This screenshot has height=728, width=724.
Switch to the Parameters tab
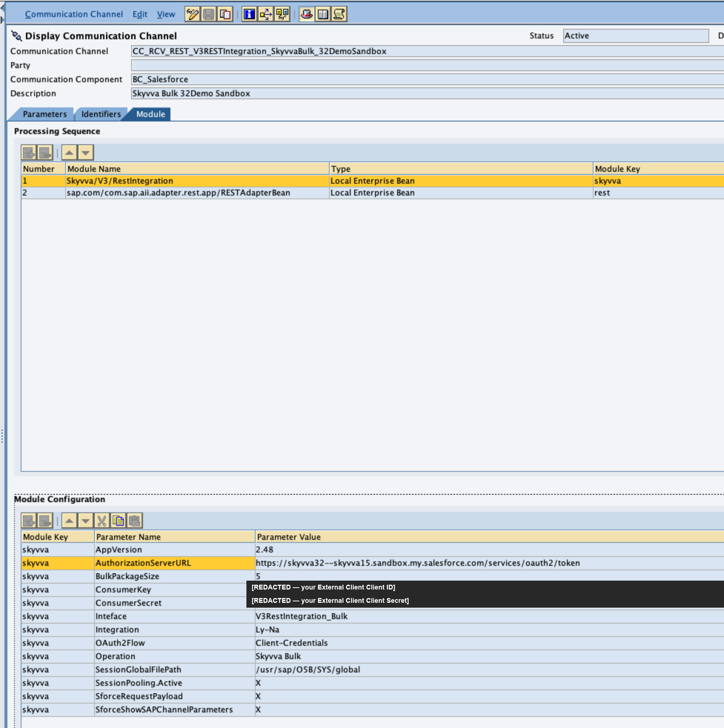pyautogui.click(x=44, y=114)
